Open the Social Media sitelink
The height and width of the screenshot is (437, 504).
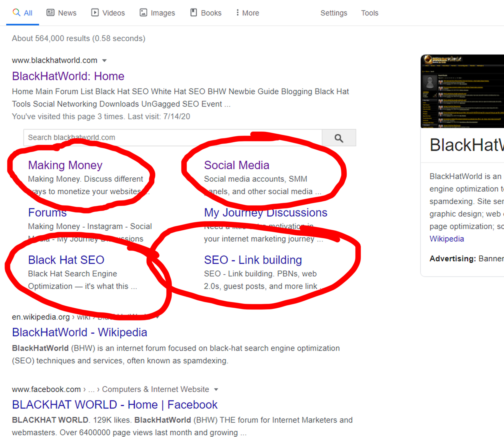[x=237, y=165]
